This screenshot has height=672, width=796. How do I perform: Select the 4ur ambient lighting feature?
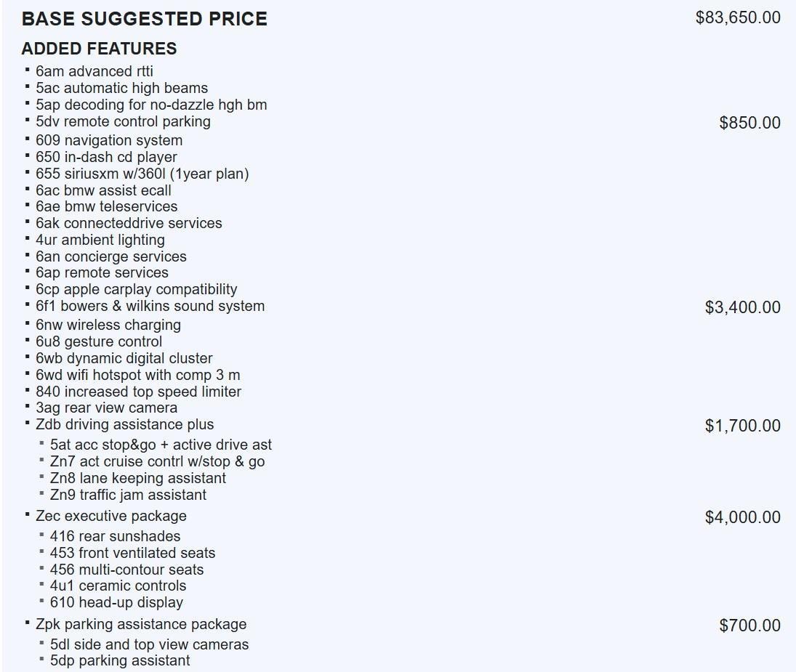point(100,240)
